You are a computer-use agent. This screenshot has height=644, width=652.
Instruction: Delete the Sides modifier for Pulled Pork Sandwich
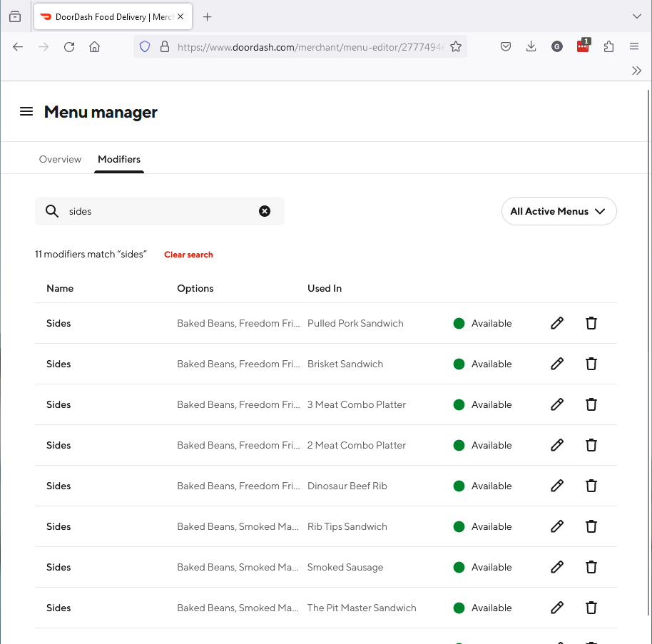click(x=591, y=323)
